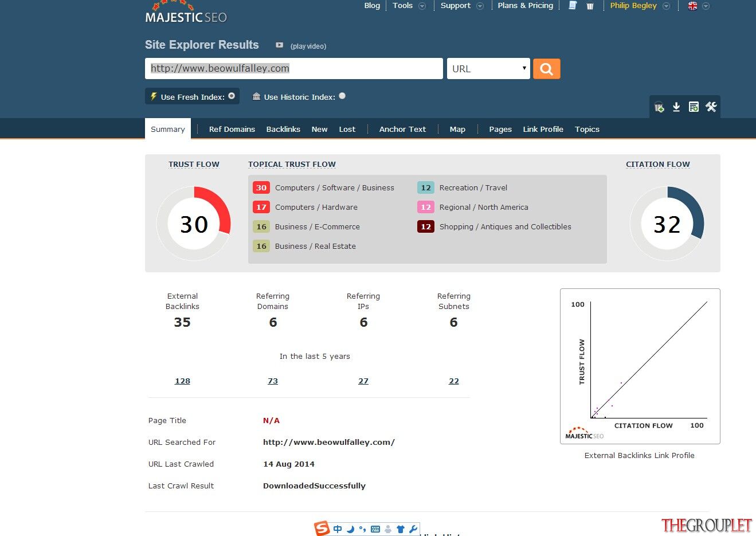Click the orange search magnifier button

pyautogui.click(x=546, y=69)
